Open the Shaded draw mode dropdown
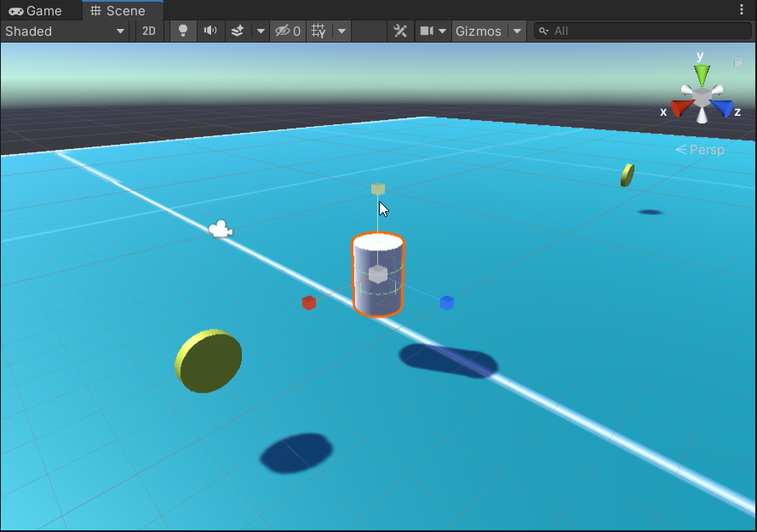Image resolution: width=757 pixels, height=532 pixels. coord(64,31)
